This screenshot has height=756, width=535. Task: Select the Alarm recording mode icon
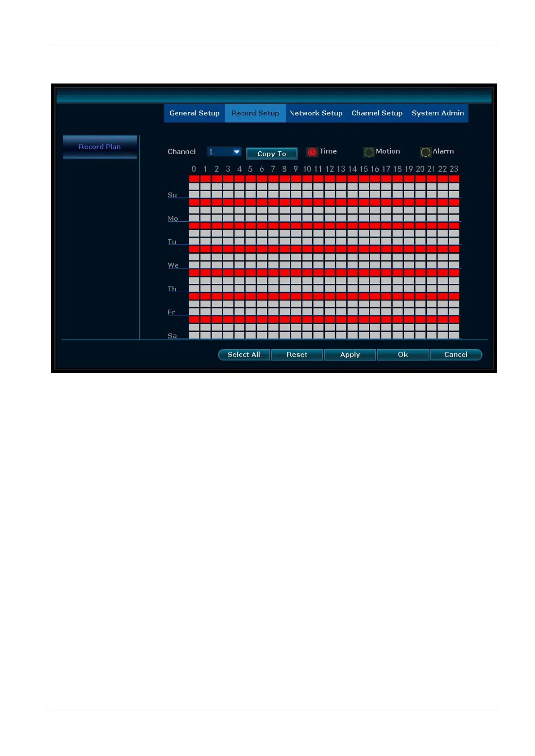click(425, 152)
